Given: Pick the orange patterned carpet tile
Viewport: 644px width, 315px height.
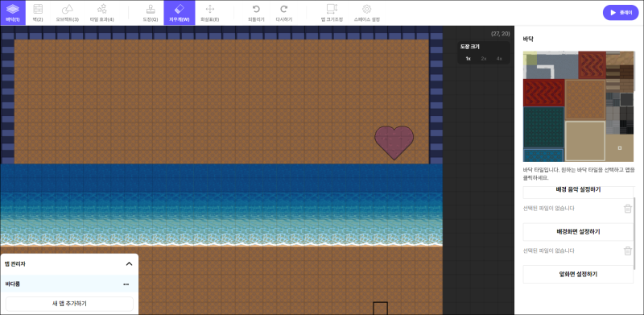Looking at the screenshot, I should (x=585, y=100).
